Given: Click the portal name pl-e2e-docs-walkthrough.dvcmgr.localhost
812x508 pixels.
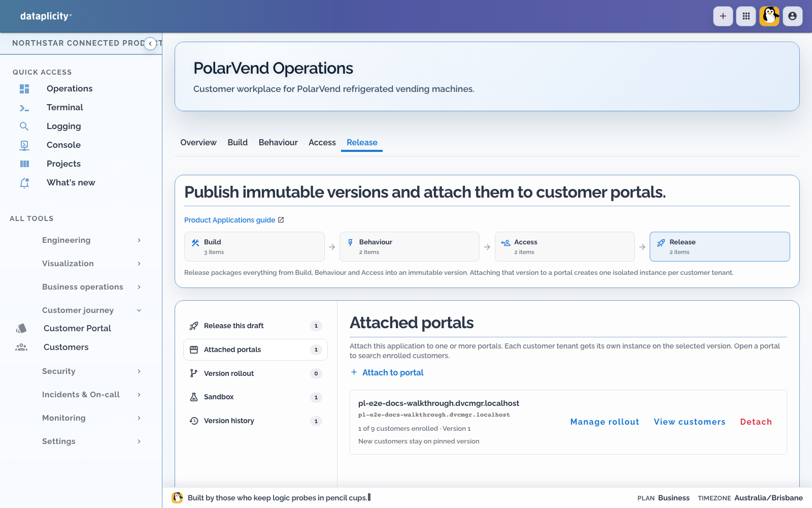Looking at the screenshot, I should [438, 403].
